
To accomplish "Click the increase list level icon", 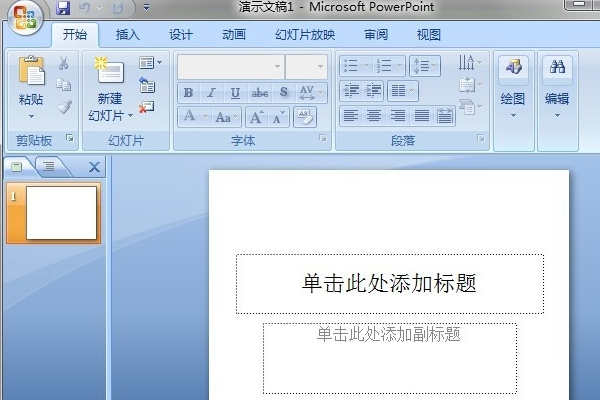I will pyautogui.click(x=373, y=91).
